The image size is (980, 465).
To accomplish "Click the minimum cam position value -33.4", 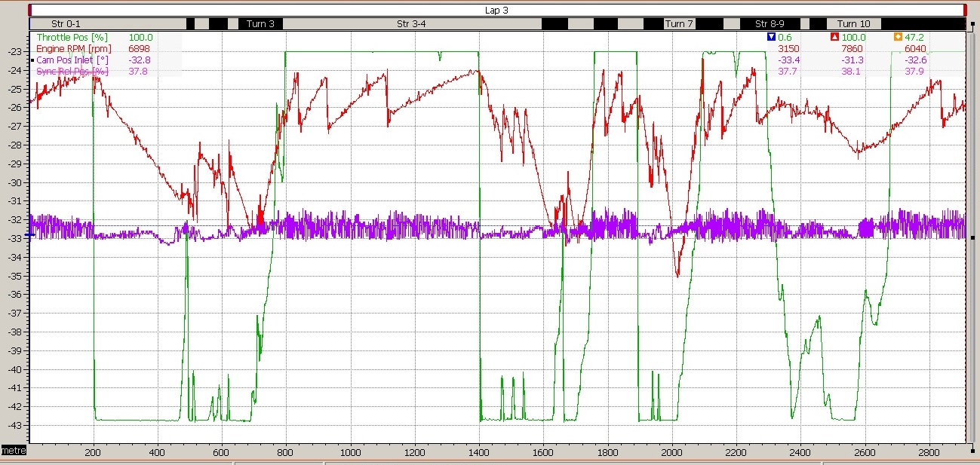I will tap(789, 60).
